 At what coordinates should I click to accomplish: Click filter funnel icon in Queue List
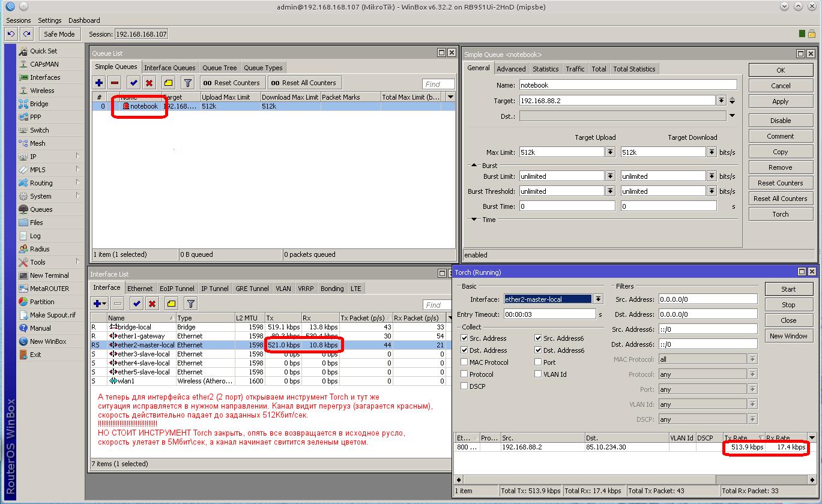188,83
